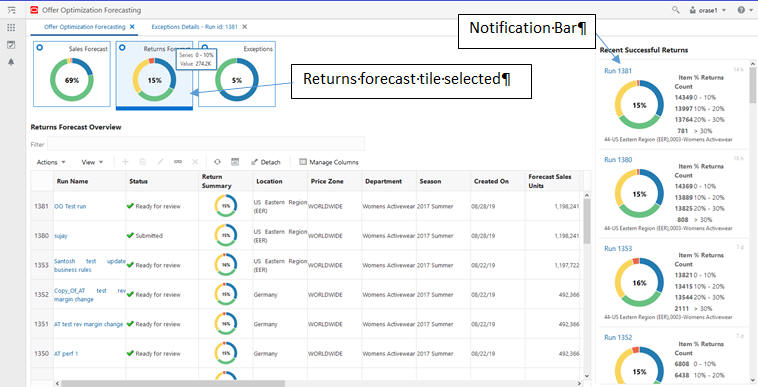
Task: Click the eyeglasses view toolbar icon
Action: coord(178,162)
